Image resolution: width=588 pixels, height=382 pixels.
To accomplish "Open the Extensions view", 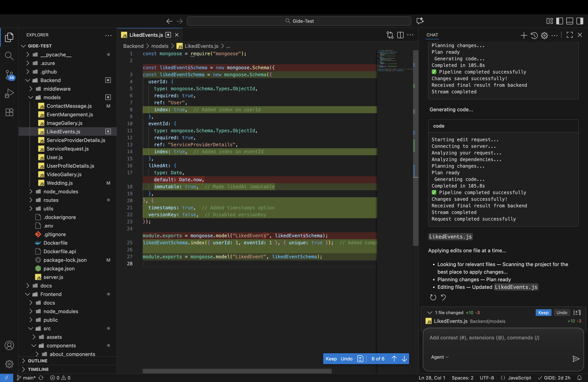I will (x=9, y=112).
